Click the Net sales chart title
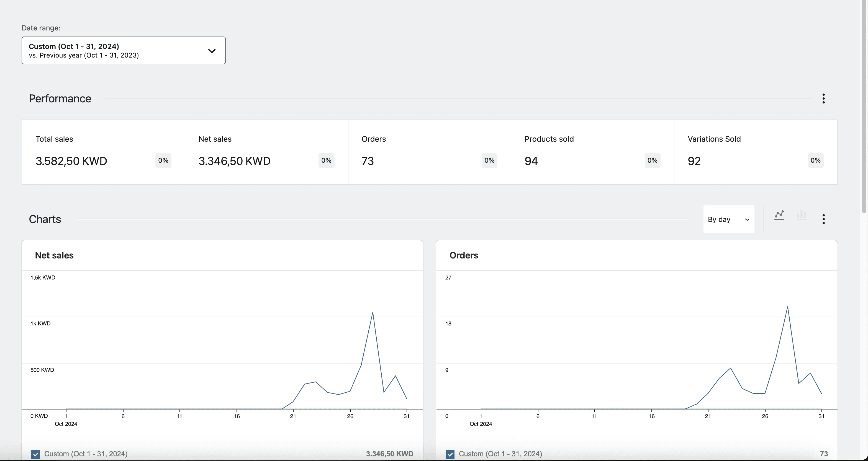This screenshot has width=868, height=461. (54, 255)
